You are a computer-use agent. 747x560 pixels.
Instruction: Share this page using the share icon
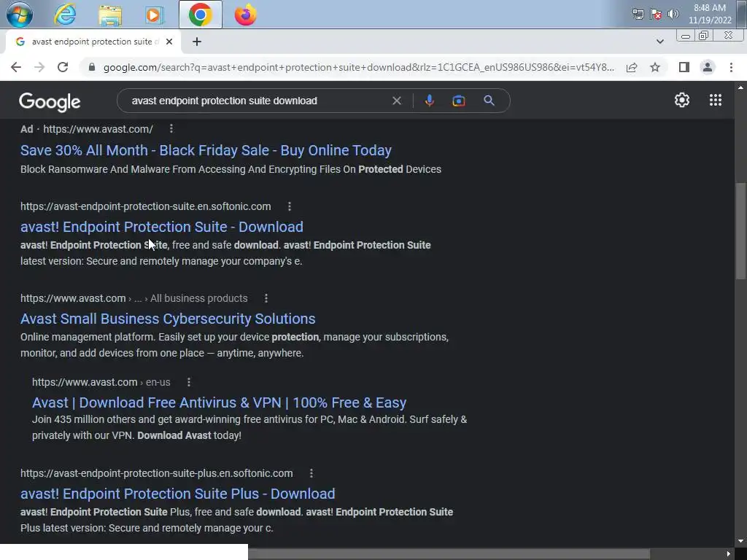coord(632,67)
